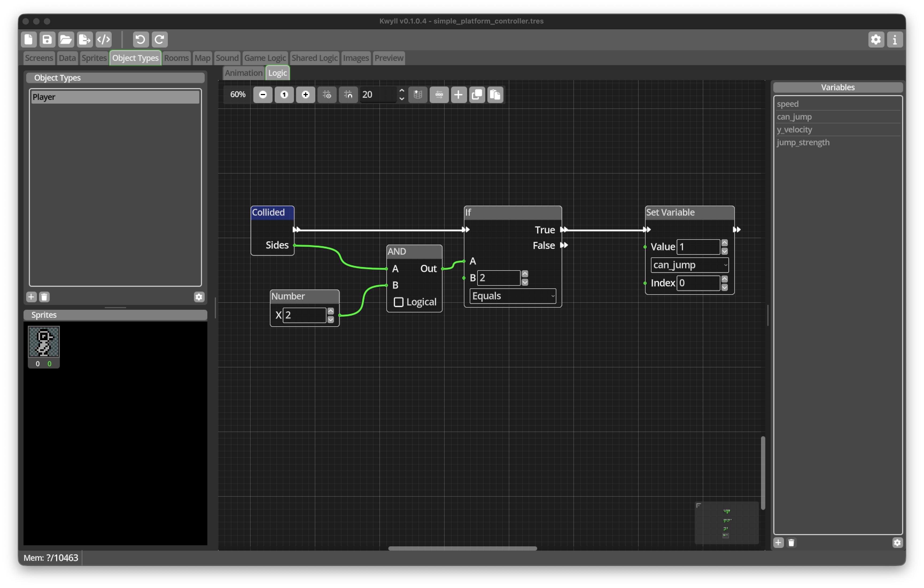924x588 pixels.
Task: Add a new variable
Action: (x=779, y=542)
